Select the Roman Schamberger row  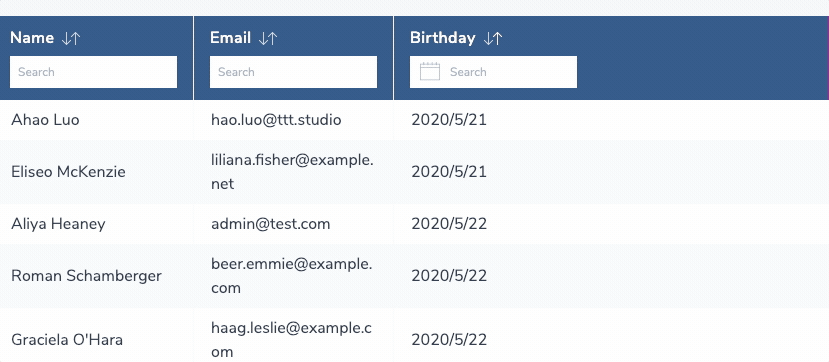pos(414,276)
